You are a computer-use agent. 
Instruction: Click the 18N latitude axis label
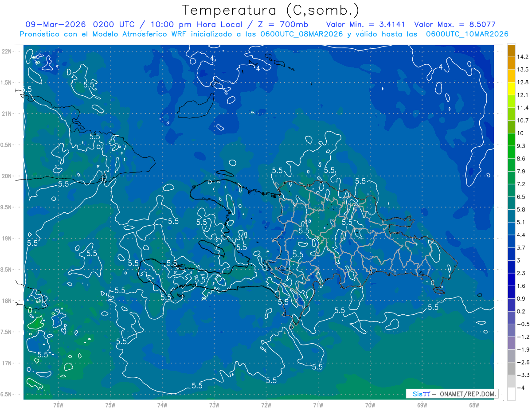[7, 301]
